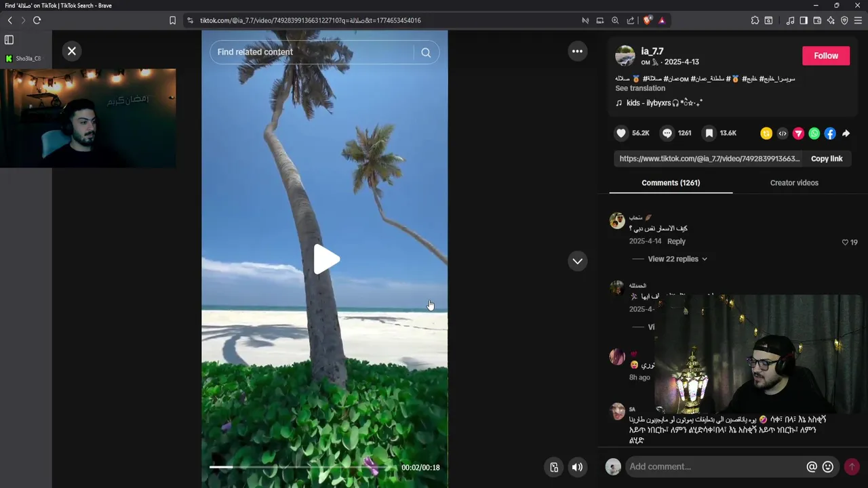Open the Extensions puzzle icon
This screenshot has height=488, width=868.
click(x=755, y=20)
